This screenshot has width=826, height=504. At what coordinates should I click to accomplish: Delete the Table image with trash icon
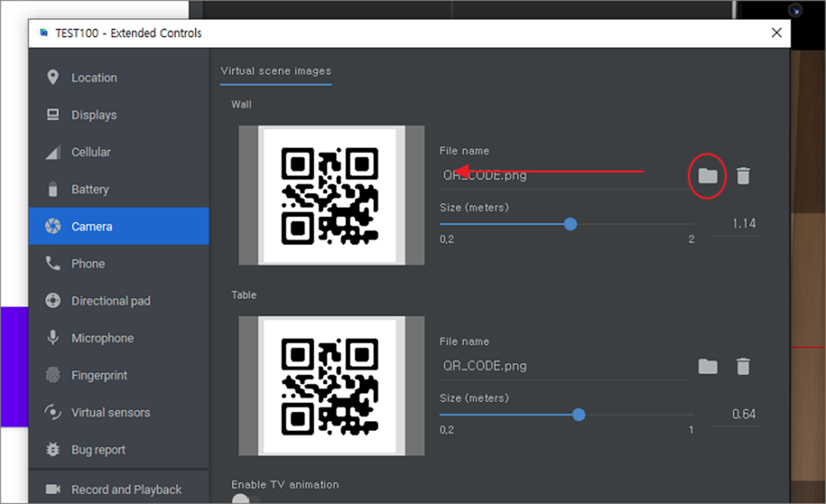click(743, 366)
